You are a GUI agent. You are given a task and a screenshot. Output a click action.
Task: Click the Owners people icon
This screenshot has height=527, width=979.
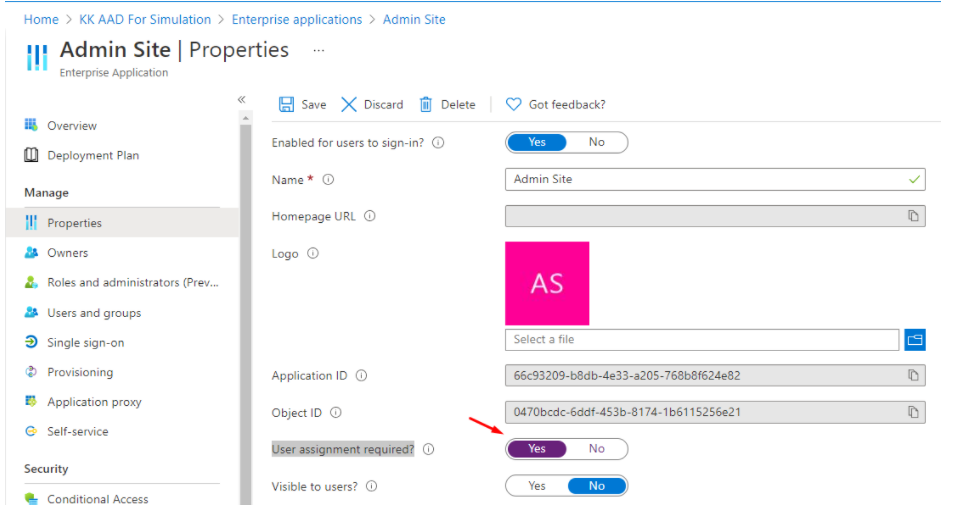point(31,252)
